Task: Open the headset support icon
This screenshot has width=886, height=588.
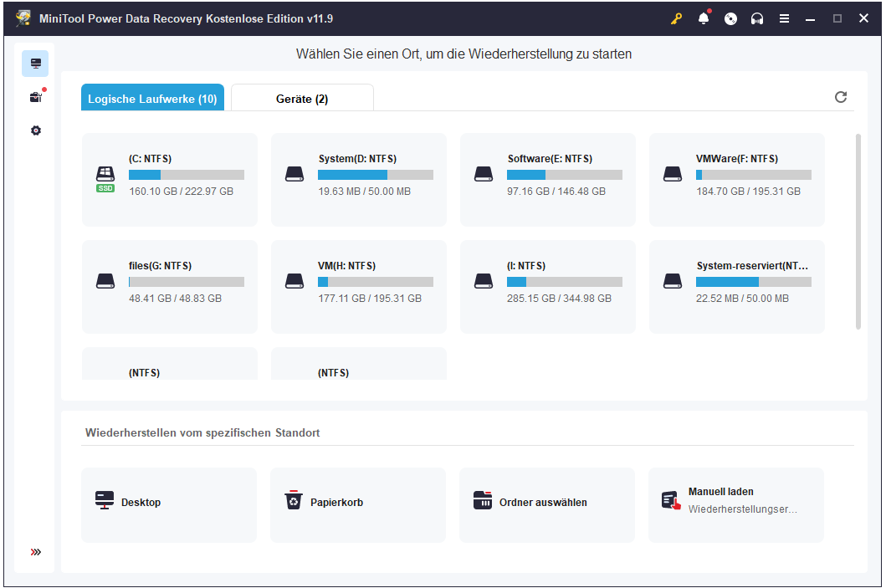Action: click(x=757, y=18)
